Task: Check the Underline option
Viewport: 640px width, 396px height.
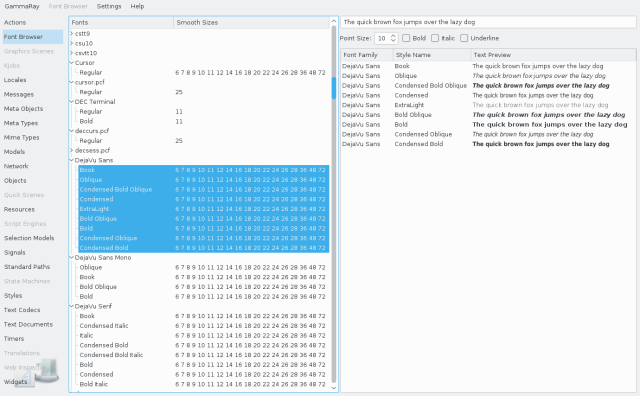Action: (x=464, y=38)
